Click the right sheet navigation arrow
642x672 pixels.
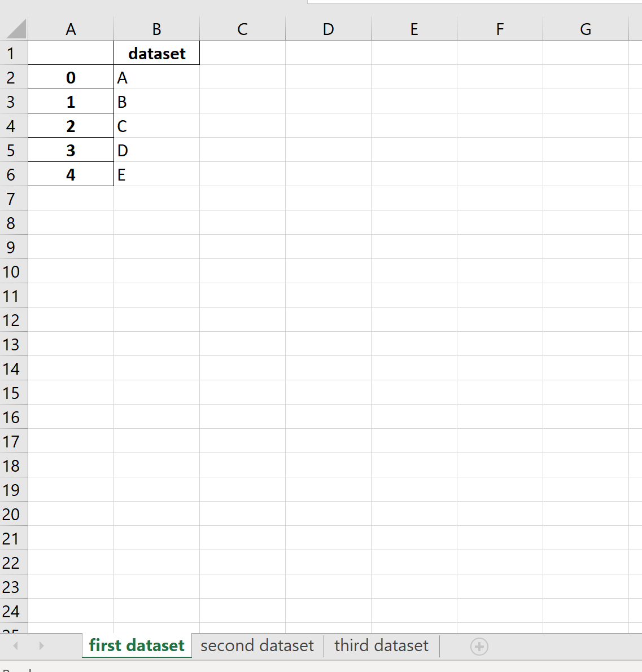(40, 647)
